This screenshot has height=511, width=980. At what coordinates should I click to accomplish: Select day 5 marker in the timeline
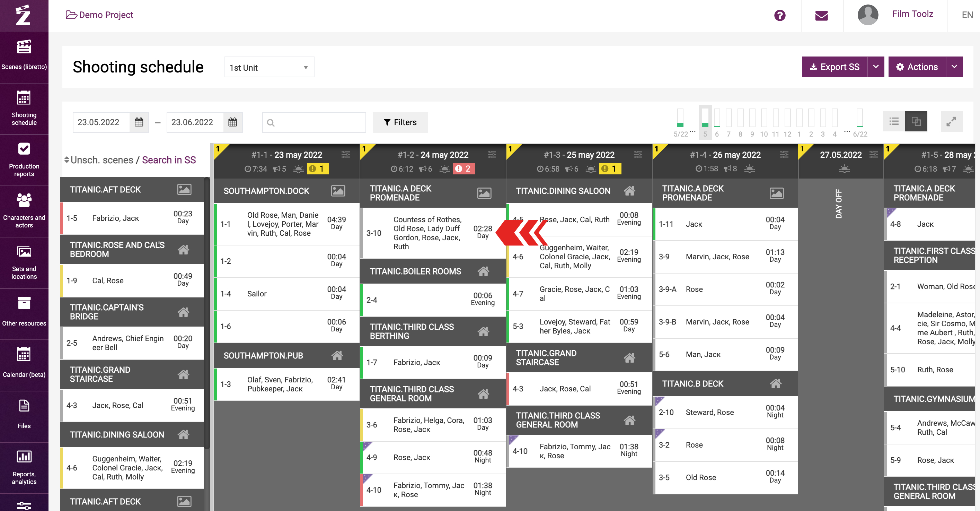705,122
